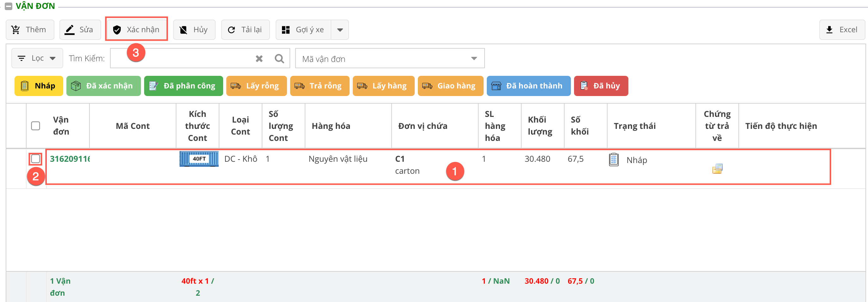Collapse the VẬN ĐƠN section toggle
Image resolution: width=868 pixels, height=302 pixels.
tap(9, 6)
